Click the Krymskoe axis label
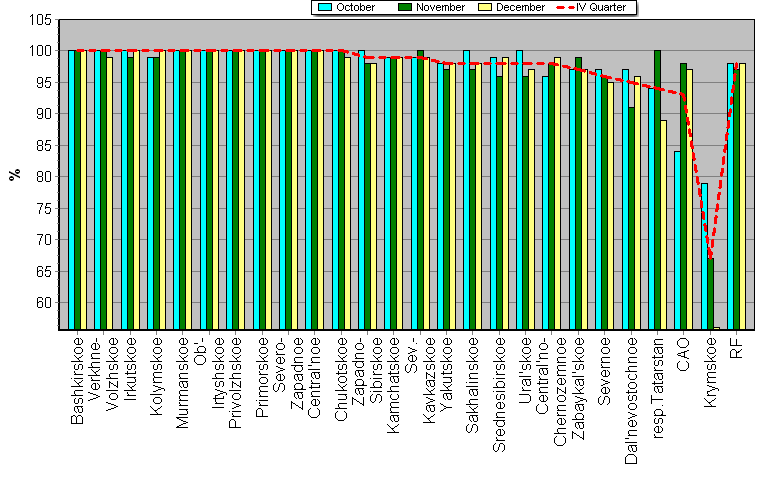This screenshot has height=479, width=777. (x=710, y=372)
